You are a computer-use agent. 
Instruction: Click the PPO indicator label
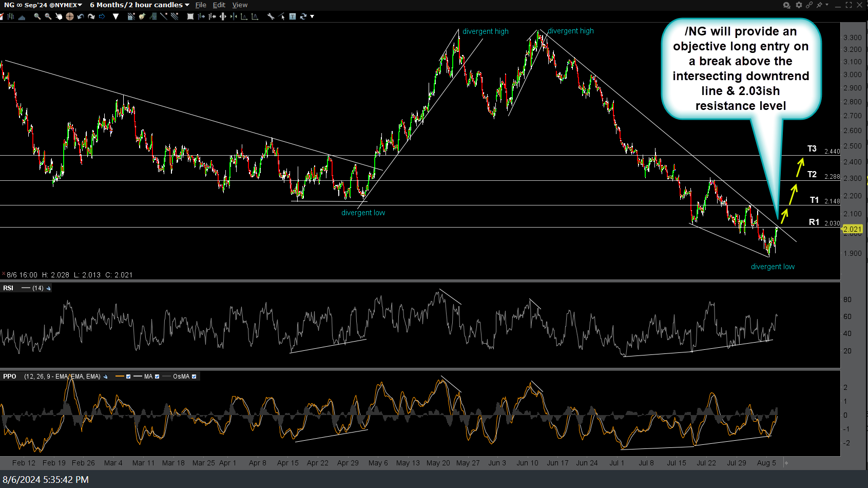click(10, 377)
